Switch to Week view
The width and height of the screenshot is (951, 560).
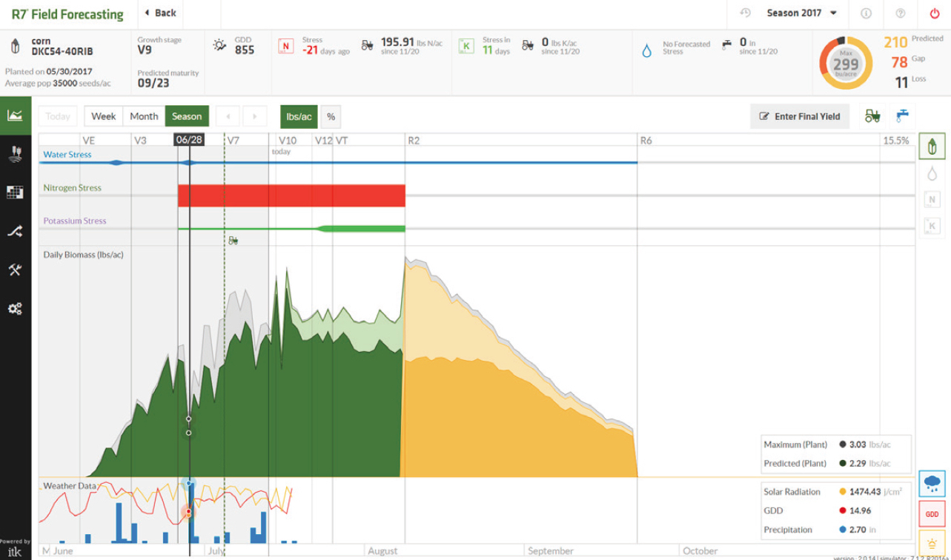(x=103, y=116)
